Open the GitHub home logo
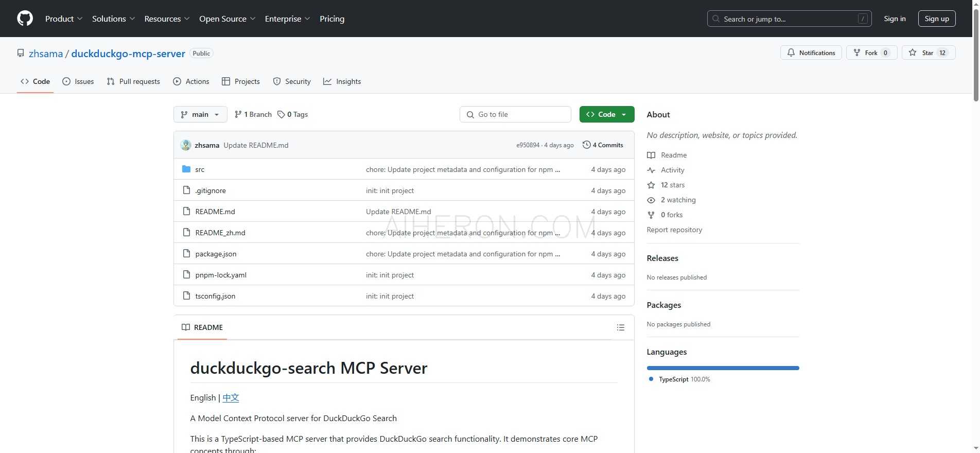This screenshot has height=453, width=980. (25, 19)
